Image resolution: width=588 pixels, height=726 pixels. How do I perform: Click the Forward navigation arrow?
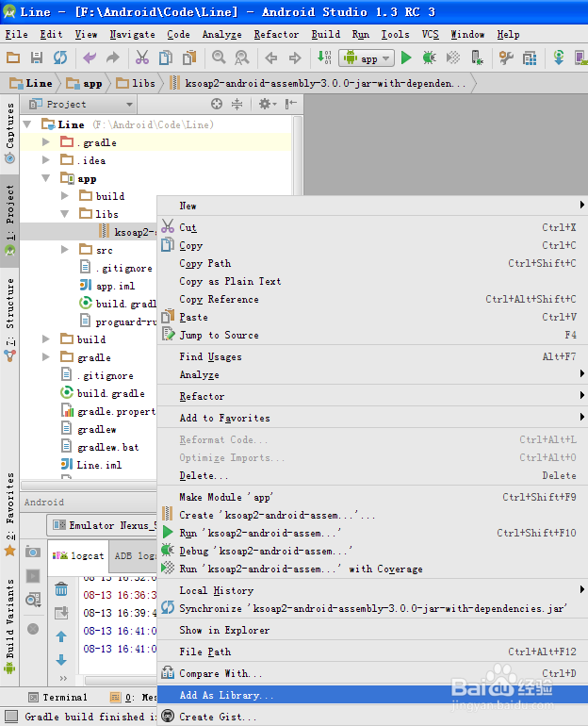[x=295, y=58]
